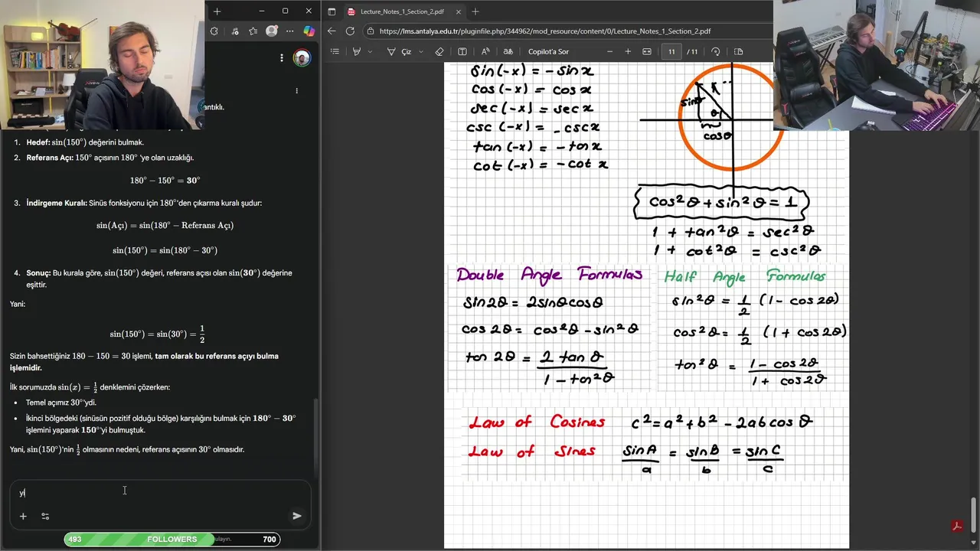Zoom in with the plus icon
980x551 pixels.
628,51
